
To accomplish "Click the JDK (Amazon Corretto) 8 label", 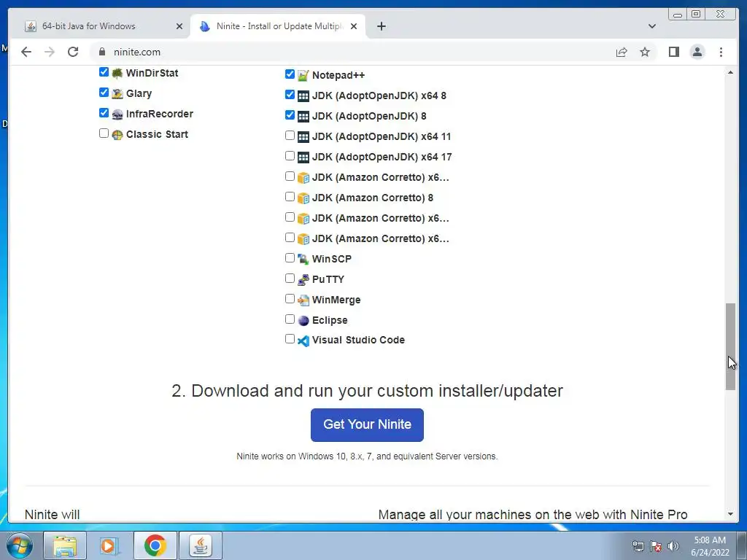I will coord(373,198).
